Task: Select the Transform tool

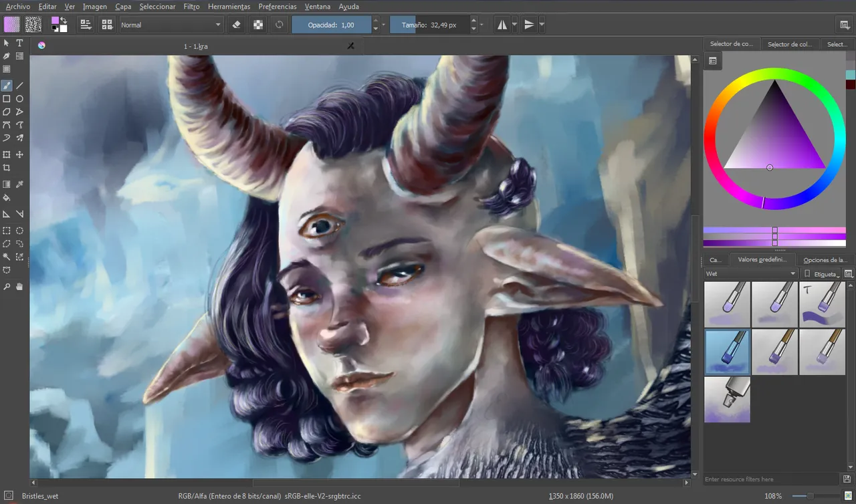Action: coord(7,154)
